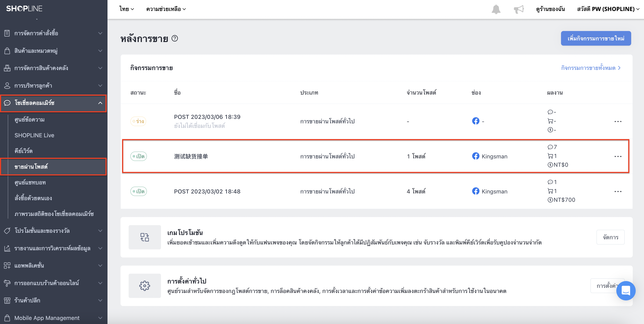The image size is (644, 324).
Task: Click the Mobile App Management bag icon
Action: click(7, 318)
